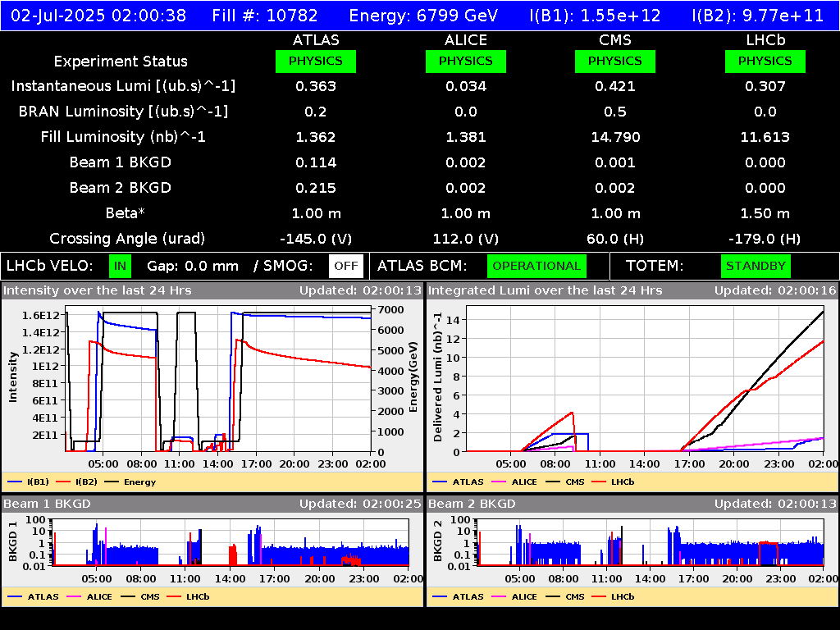The width and height of the screenshot is (840, 630).
Task: Select the I(B1) 1.55e+12 value
Action: (x=596, y=16)
